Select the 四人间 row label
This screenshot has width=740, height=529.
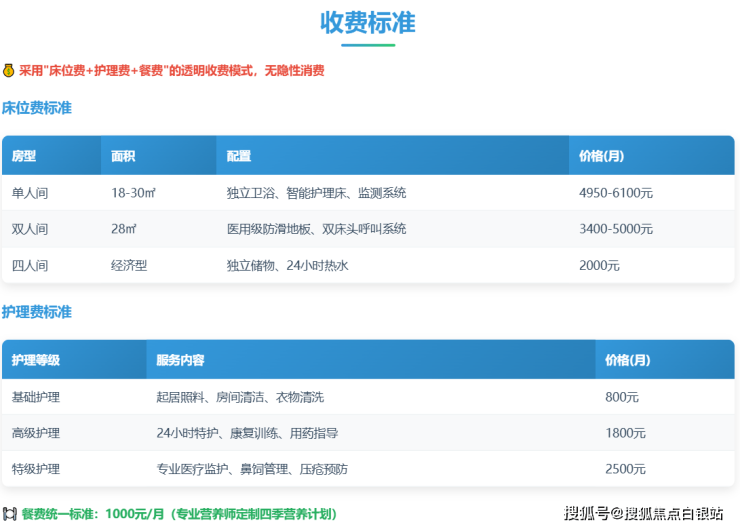click(x=30, y=266)
